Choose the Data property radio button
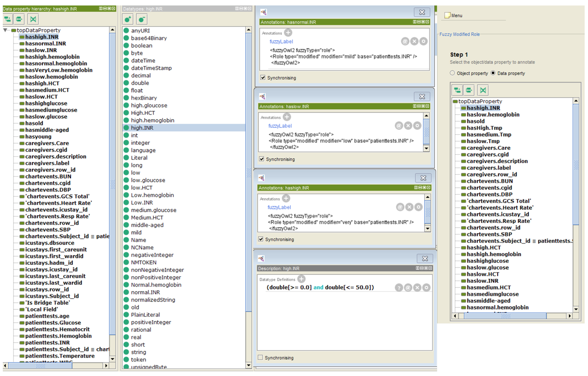The height and width of the screenshot is (376, 588). tap(493, 73)
